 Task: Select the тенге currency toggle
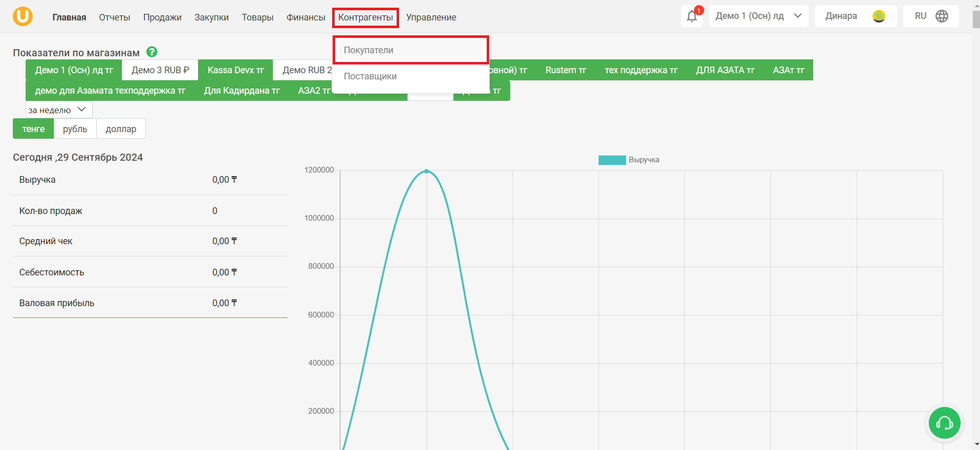click(33, 129)
